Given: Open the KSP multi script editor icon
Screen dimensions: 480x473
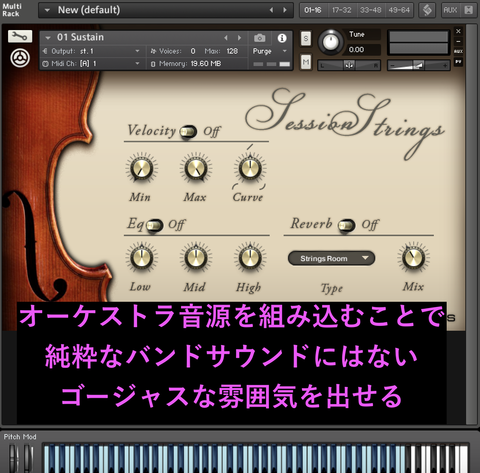Looking at the screenshot, I should [x=427, y=10].
